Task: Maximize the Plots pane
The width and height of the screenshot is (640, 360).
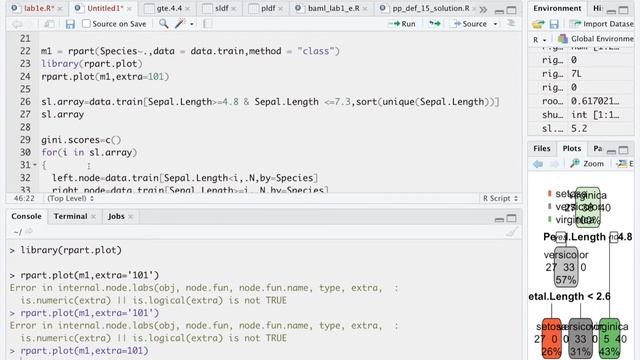Action: [623, 150]
